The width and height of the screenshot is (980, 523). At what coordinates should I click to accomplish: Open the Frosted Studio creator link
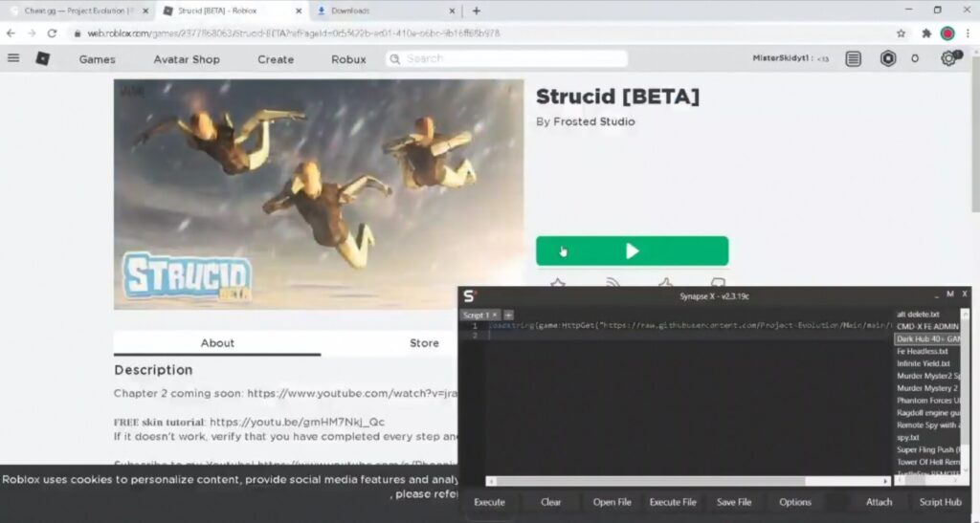point(593,121)
